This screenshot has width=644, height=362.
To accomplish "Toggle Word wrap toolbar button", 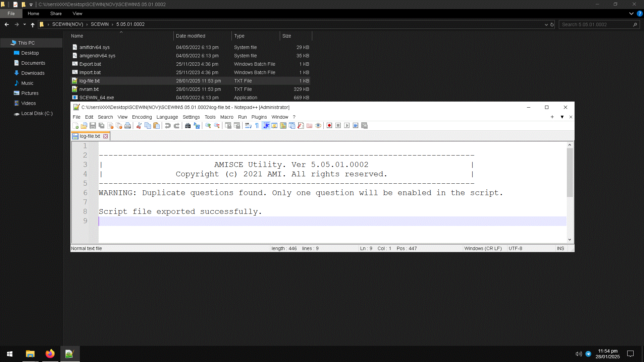I will (248, 126).
